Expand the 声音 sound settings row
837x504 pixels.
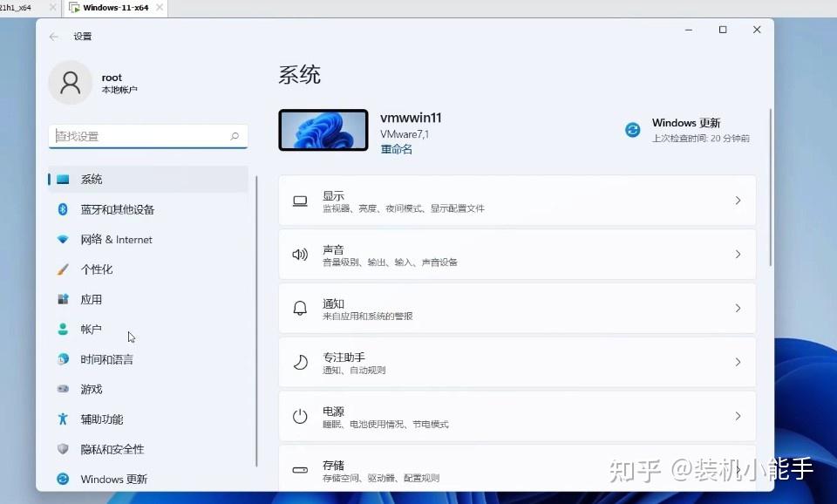pos(515,255)
